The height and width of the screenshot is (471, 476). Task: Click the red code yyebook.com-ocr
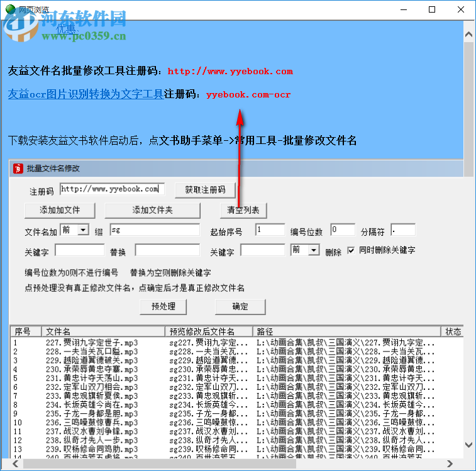point(248,94)
